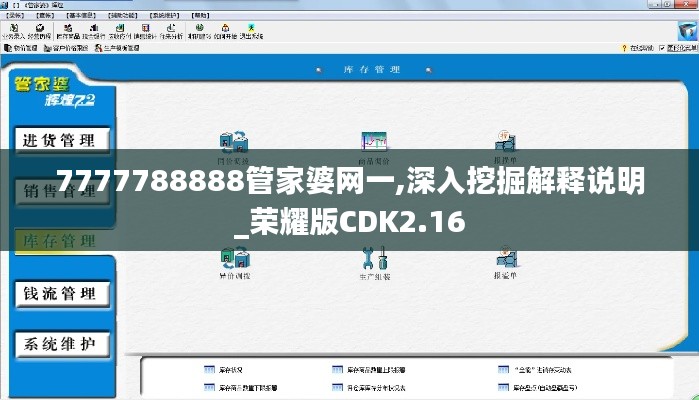Screen dimensions: 699x400
Task: Click the 管家婆 辉煌 logo
Action: [54, 91]
